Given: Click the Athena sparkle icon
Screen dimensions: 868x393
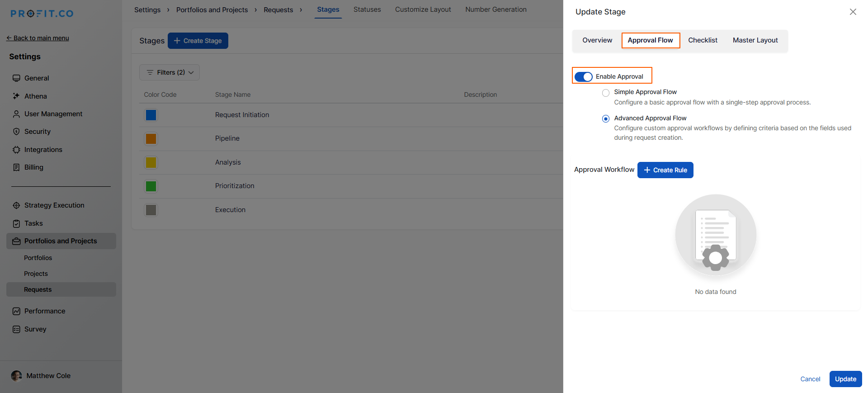Looking at the screenshot, I should pos(16,96).
